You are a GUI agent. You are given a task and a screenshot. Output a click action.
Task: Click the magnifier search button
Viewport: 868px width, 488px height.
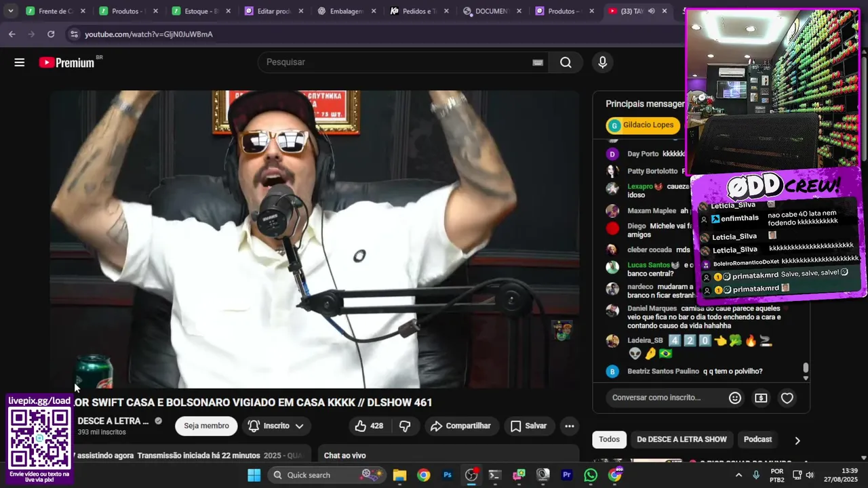point(566,62)
